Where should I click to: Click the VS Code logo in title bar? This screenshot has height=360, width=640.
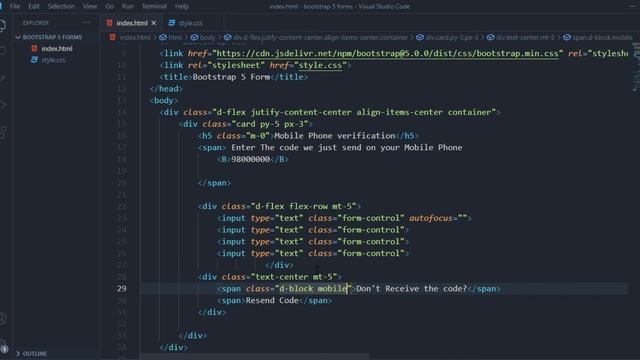[x=1, y=6]
